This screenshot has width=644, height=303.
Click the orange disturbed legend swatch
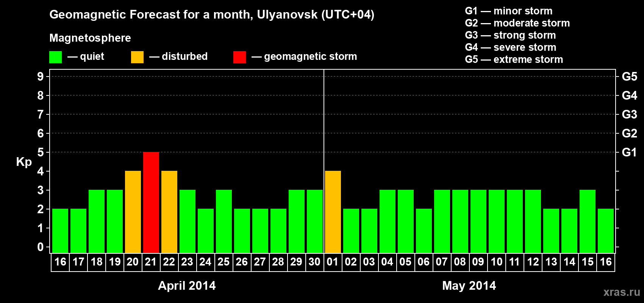[x=137, y=57]
